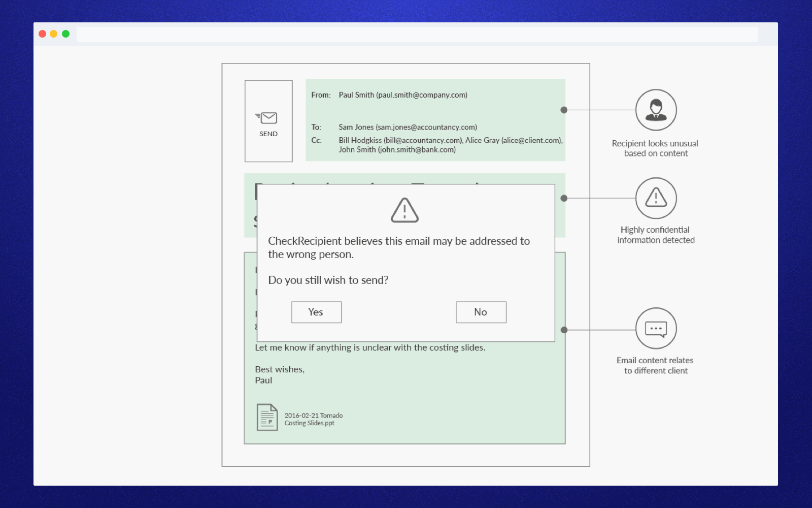Screen dimensions: 812x508
Task: Click the SEND envelope button
Action: click(268, 121)
